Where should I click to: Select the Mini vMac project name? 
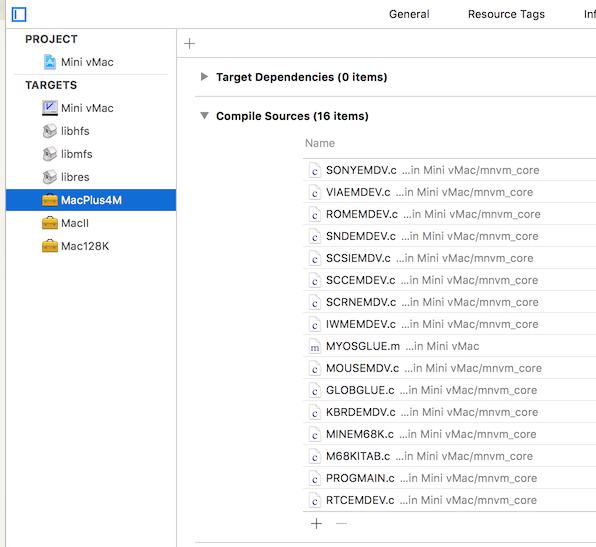tap(87, 62)
